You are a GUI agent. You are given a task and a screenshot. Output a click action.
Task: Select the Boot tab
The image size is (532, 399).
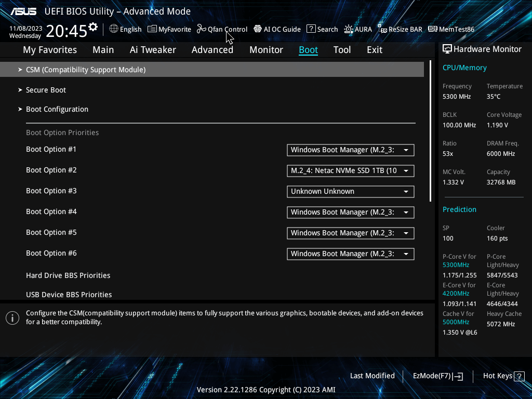coord(309,50)
